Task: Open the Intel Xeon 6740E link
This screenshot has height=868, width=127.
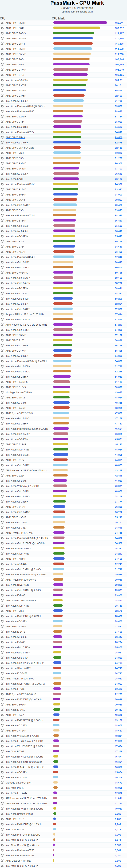Action: click(x=14, y=179)
